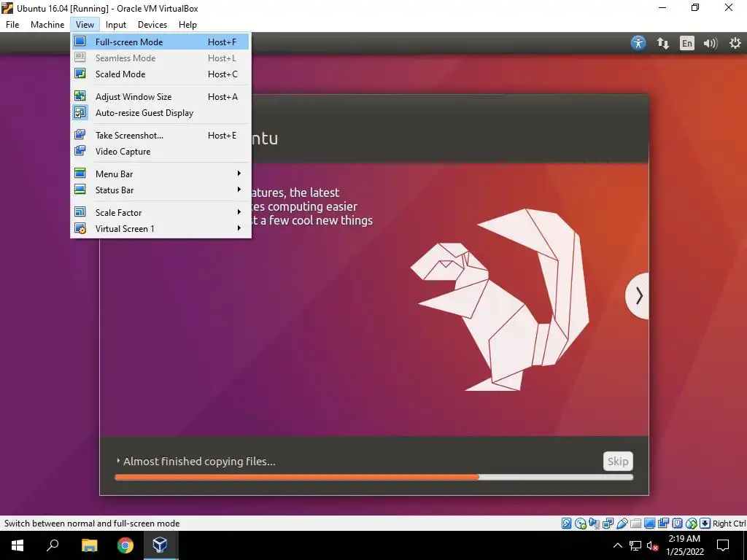Expand the Almost finished copying files details triangle

pos(118,461)
